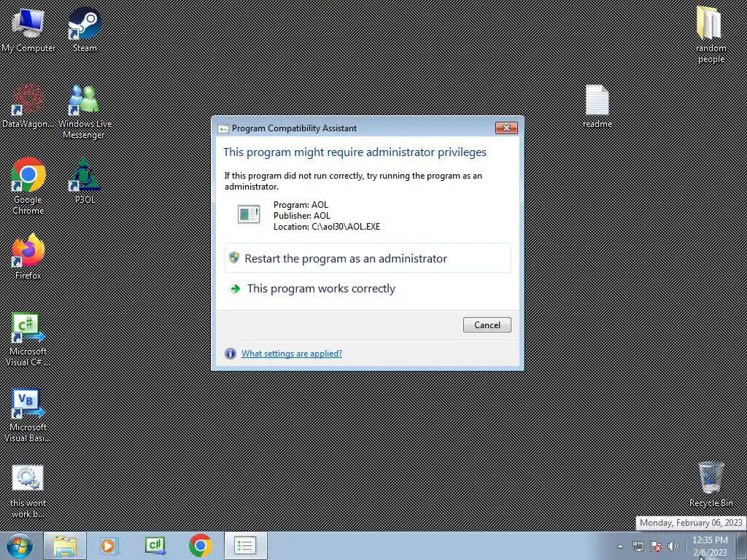The image size is (747, 560).
Task: Open Windows Explorer from the taskbar
Action: tap(65, 545)
